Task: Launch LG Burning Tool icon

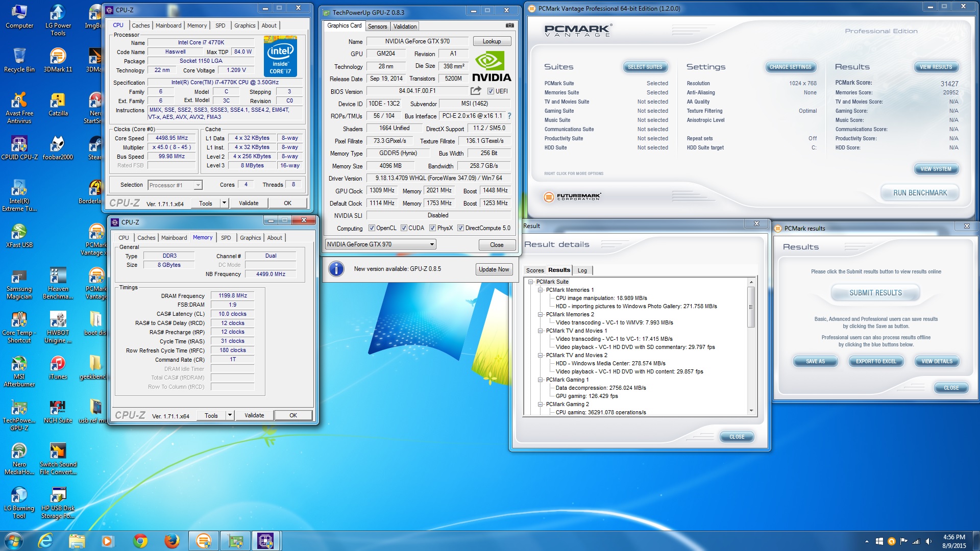Action: coord(19,503)
